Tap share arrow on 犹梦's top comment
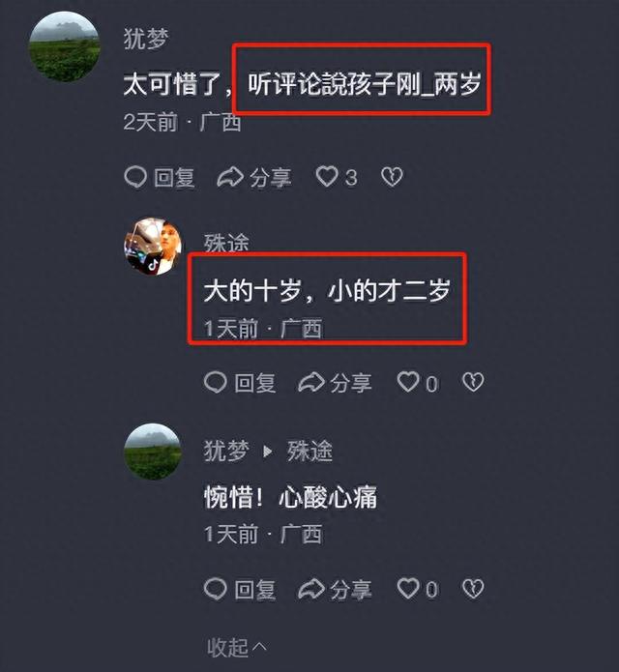 coord(230,177)
